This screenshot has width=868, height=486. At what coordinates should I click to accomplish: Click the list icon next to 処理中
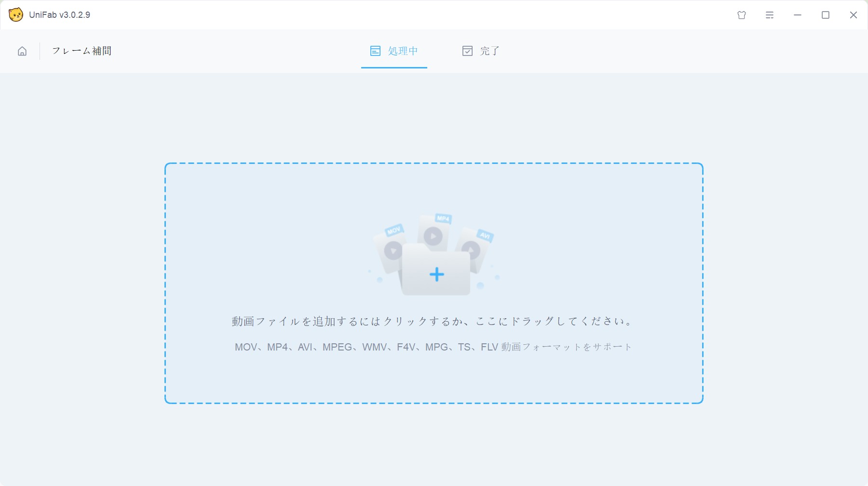[375, 51]
